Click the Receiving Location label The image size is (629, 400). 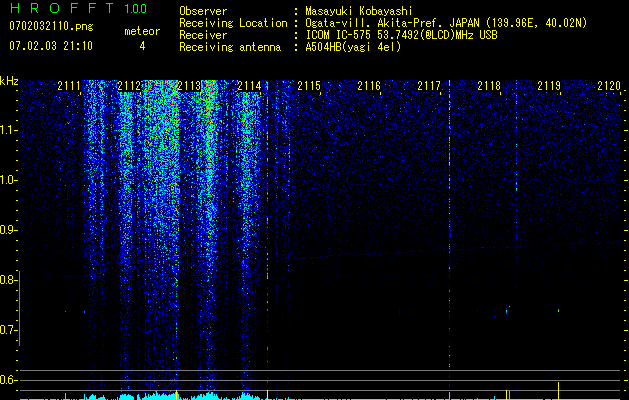pyautogui.click(x=233, y=23)
